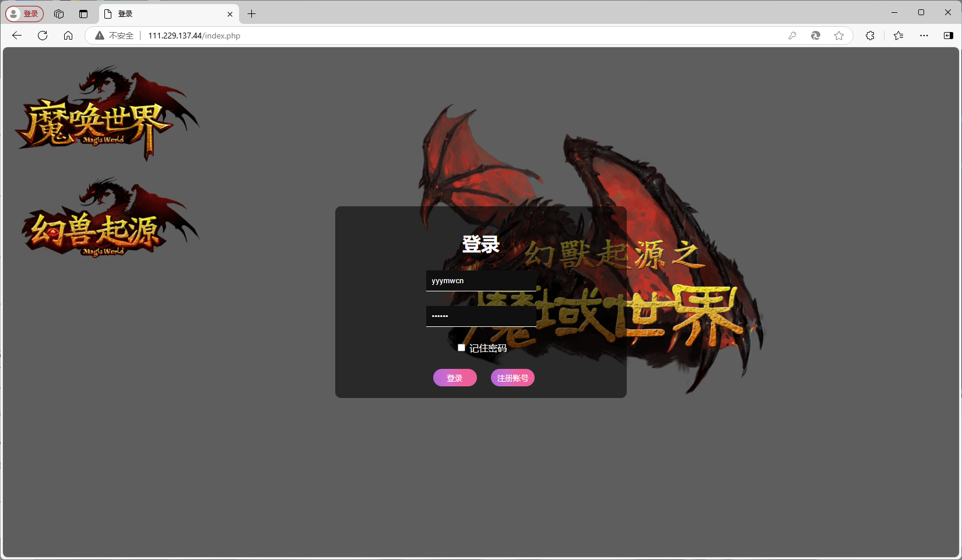Tick the 记住密码 checkbox

(x=462, y=348)
